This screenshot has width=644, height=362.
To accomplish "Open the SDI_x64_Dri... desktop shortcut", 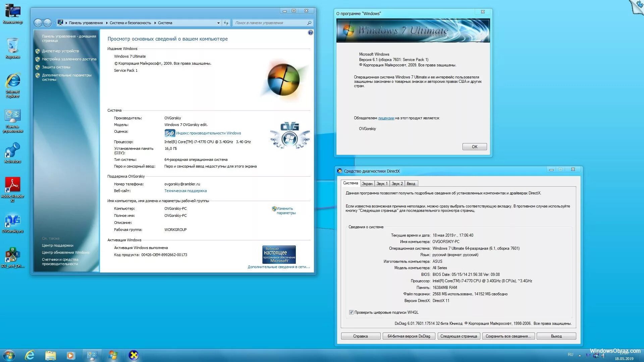I will 13,258.
